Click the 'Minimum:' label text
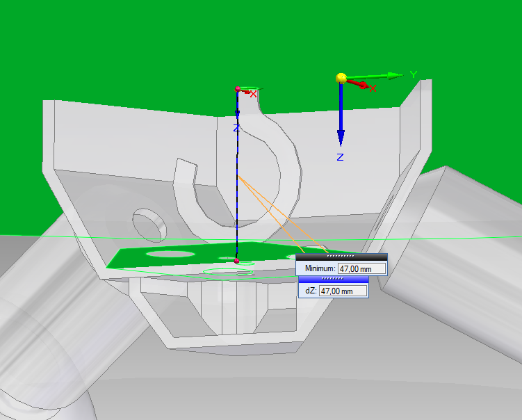The height and width of the screenshot is (420, 522). click(320, 268)
